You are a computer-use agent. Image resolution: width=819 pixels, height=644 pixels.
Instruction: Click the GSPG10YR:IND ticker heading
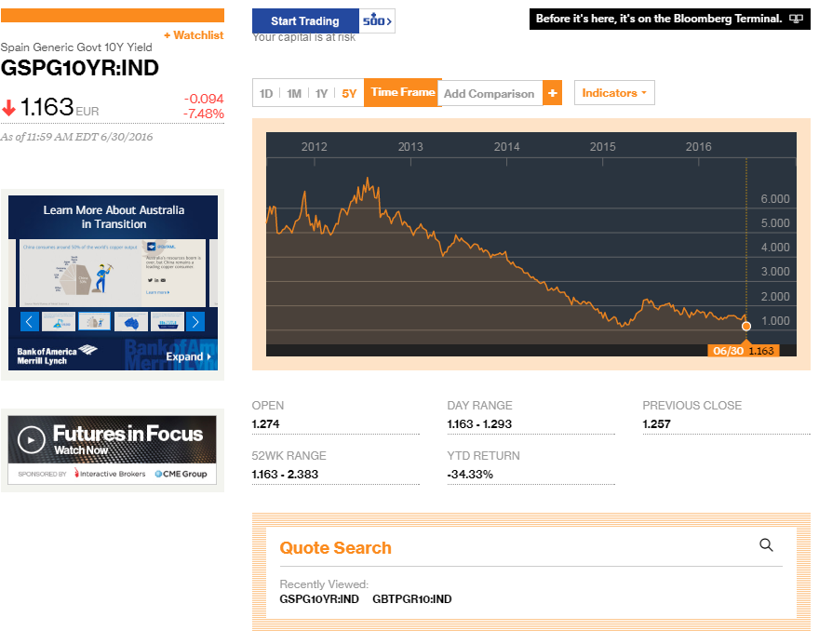(79, 68)
